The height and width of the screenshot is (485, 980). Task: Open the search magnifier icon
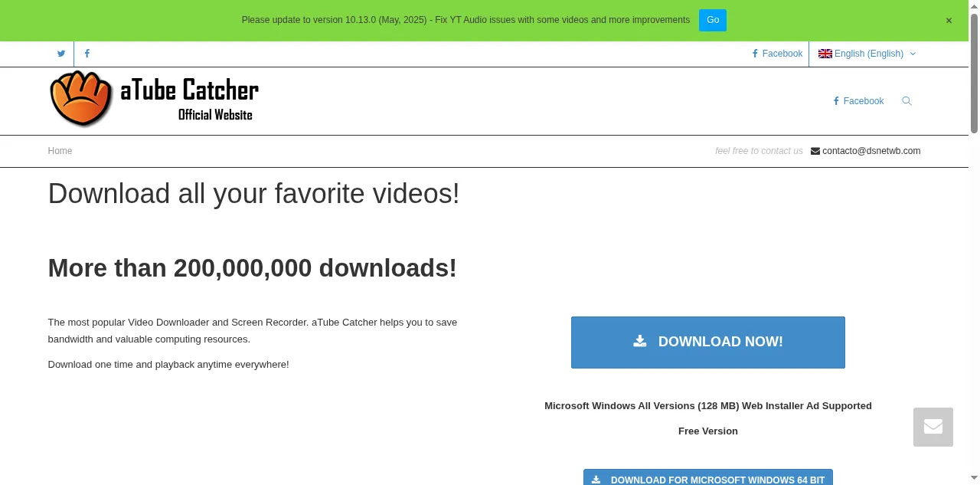pos(906,101)
